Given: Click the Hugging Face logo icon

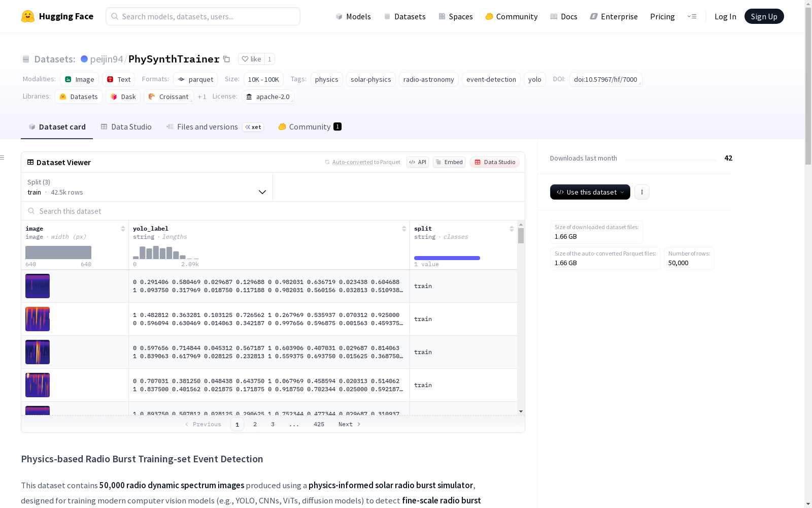Looking at the screenshot, I should pos(28,16).
